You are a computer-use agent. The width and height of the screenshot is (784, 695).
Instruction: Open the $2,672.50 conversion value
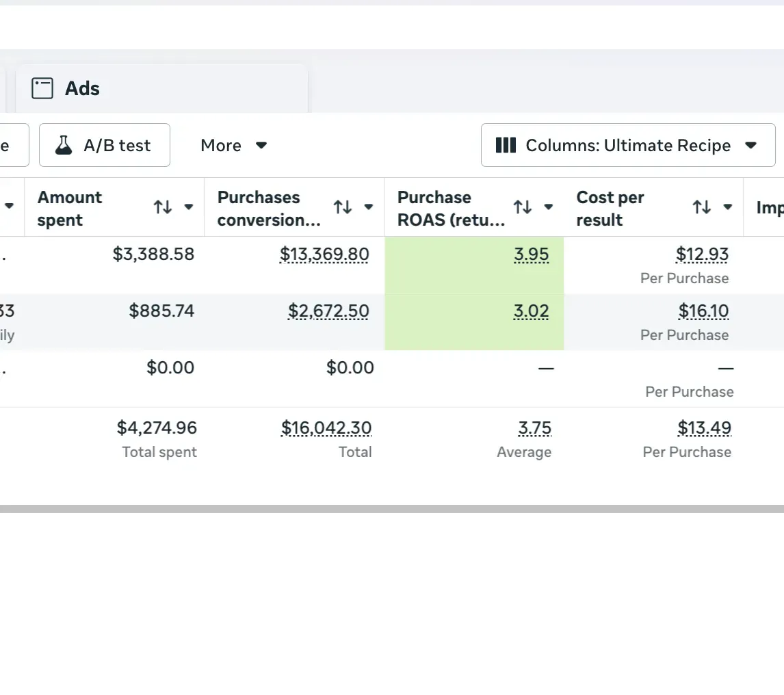(x=328, y=311)
